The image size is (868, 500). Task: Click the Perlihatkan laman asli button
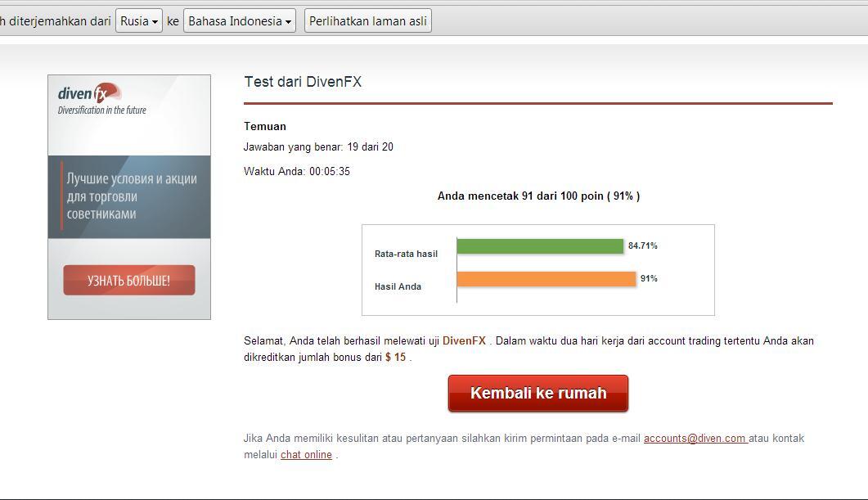point(367,21)
